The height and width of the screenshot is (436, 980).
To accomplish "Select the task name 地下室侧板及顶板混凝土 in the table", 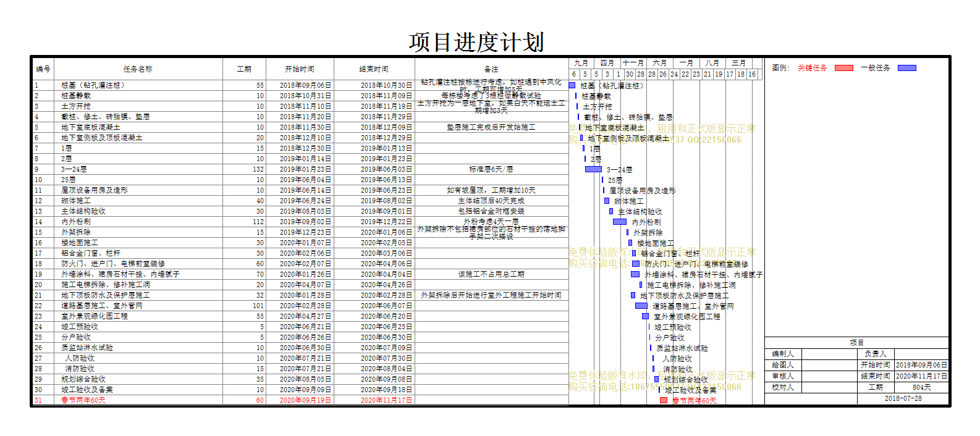I will pyautogui.click(x=102, y=138).
